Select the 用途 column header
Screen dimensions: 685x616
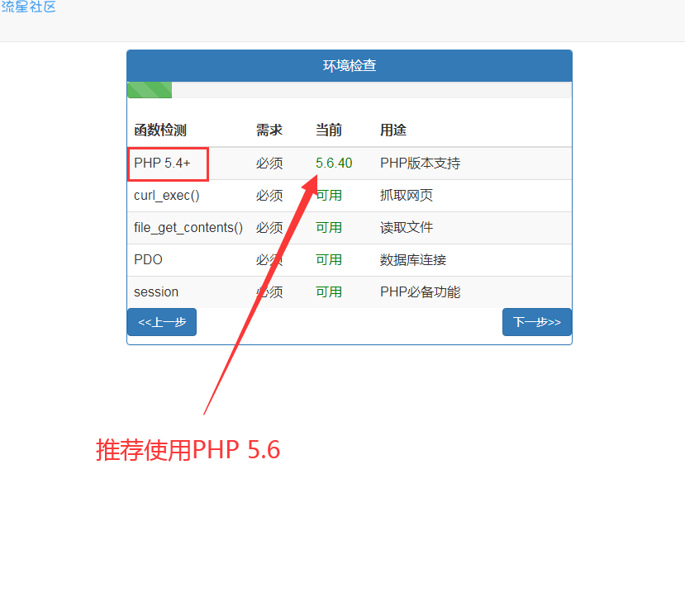(x=393, y=130)
